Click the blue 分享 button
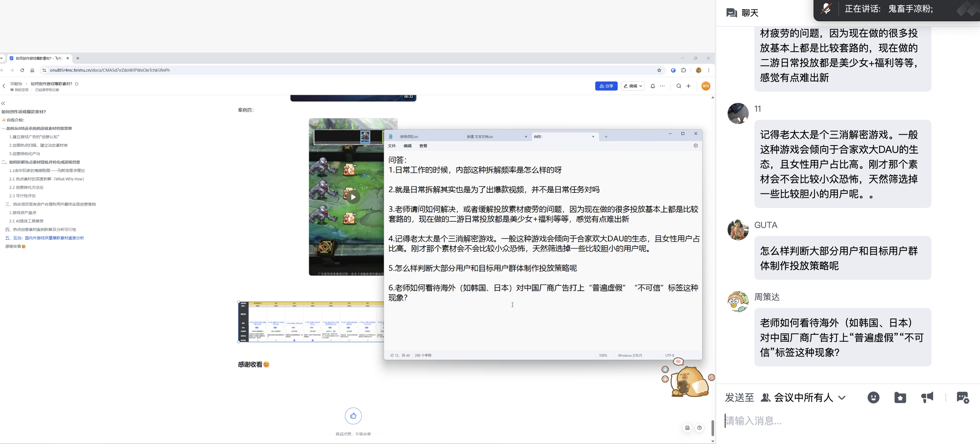Viewport: 980px width, 444px height. point(606,86)
